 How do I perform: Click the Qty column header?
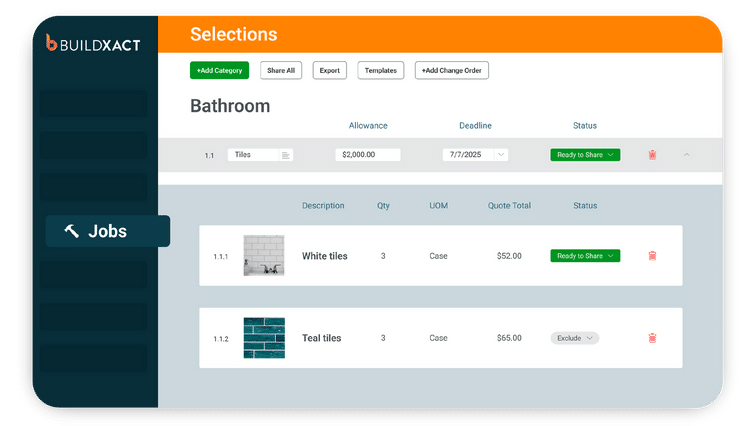point(383,206)
